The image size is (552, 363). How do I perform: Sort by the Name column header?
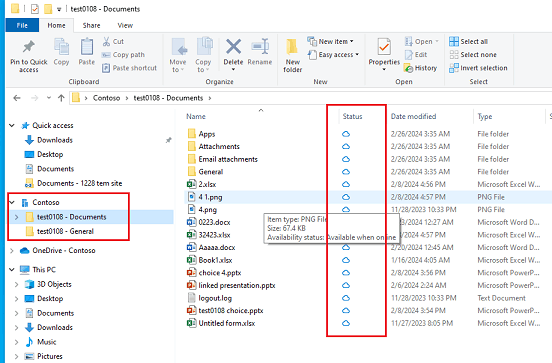196,117
